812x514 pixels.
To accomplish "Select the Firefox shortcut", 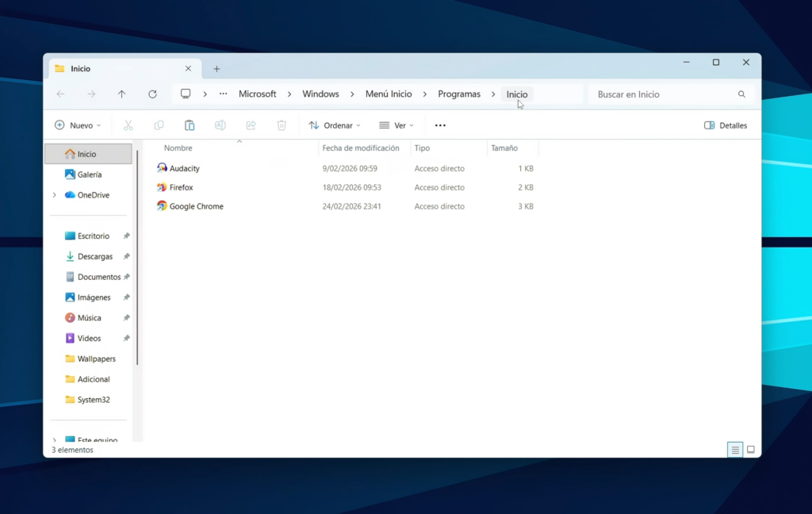I will click(181, 187).
